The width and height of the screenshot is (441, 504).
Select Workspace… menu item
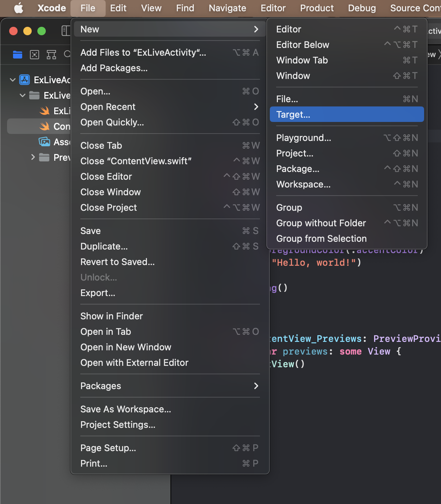(347, 184)
